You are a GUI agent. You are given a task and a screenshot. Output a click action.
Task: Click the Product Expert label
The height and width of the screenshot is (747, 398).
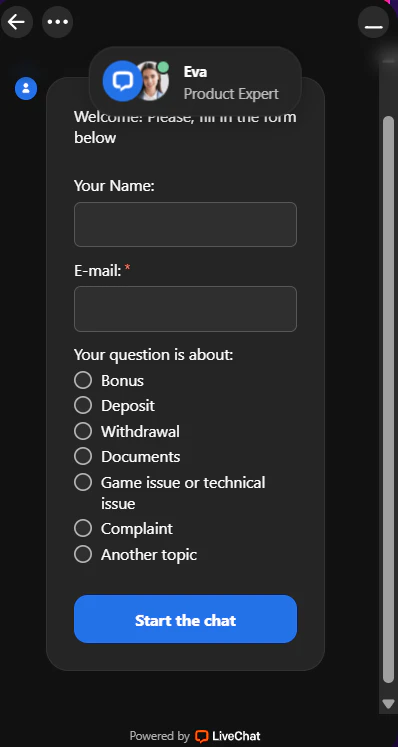point(231,94)
